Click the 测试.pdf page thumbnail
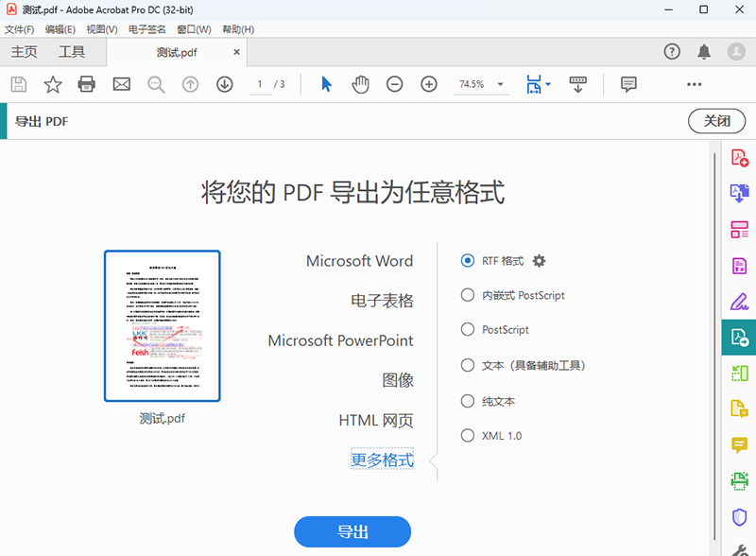Screen dimensions: 756x556 [x=162, y=326]
